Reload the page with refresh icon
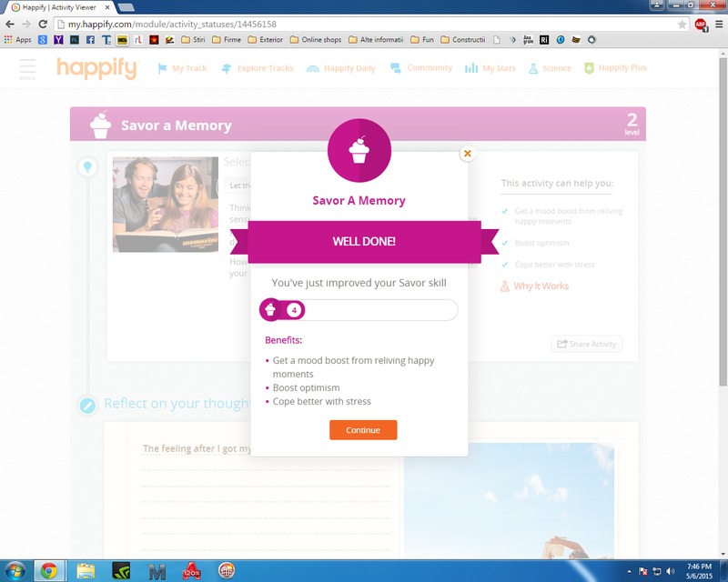The image size is (728, 582). tap(43, 25)
